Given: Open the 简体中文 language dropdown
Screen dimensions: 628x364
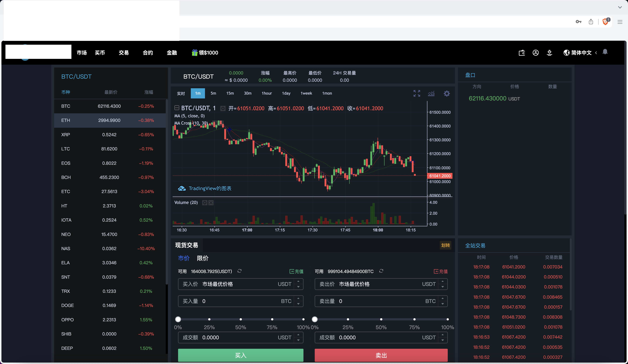Looking at the screenshot, I should coord(581,53).
